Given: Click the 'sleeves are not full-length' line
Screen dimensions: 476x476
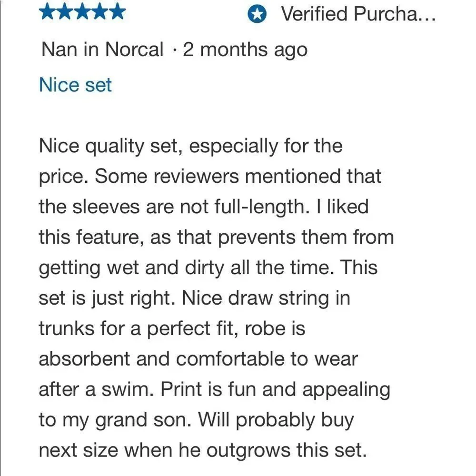Looking at the screenshot, I should (x=204, y=207).
